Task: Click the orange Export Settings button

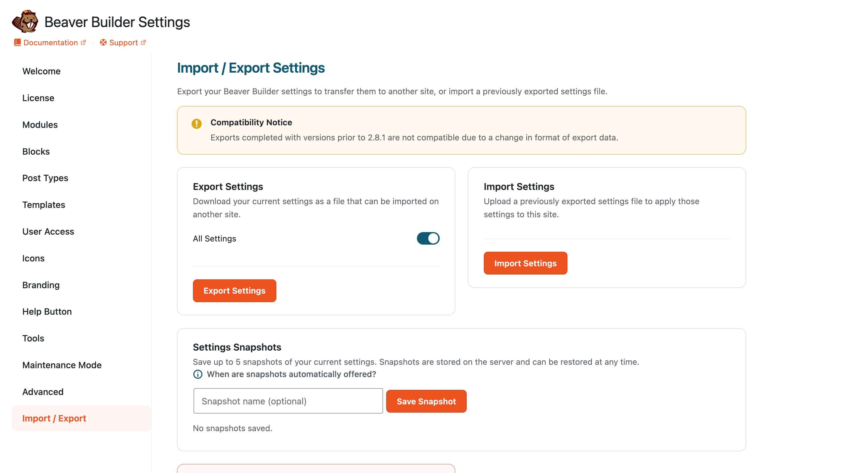Action: tap(235, 291)
